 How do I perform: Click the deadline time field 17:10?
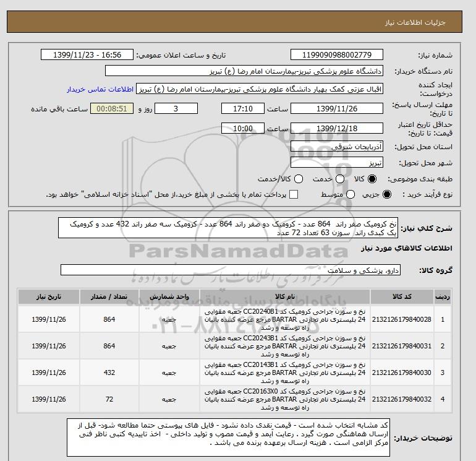click(x=243, y=108)
